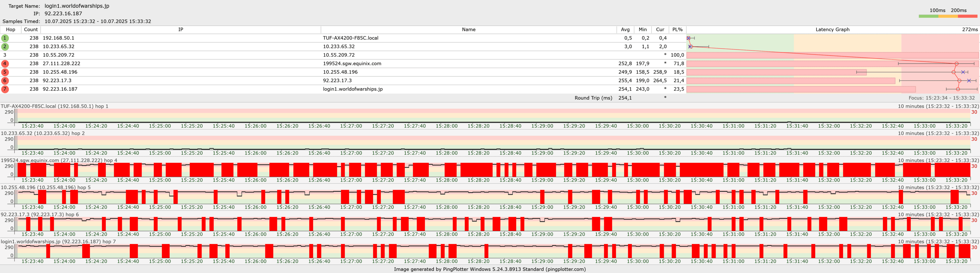This screenshot has height=273, width=980.
Task: Click the green hop 2 circle icon
Action: click(5, 46)
